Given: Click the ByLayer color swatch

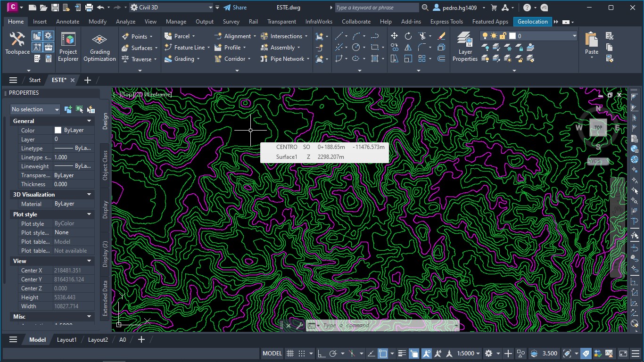Looking at the screenshot, I should pos(58,131).
